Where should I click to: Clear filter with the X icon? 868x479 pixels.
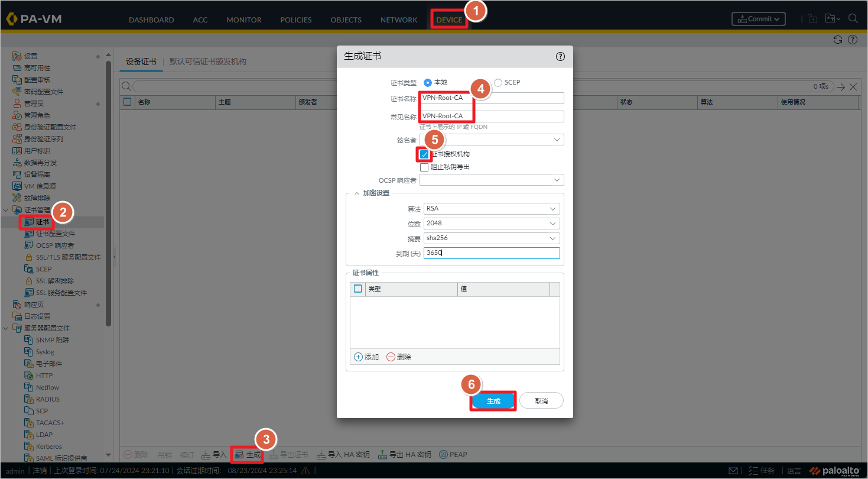point(853,87)
